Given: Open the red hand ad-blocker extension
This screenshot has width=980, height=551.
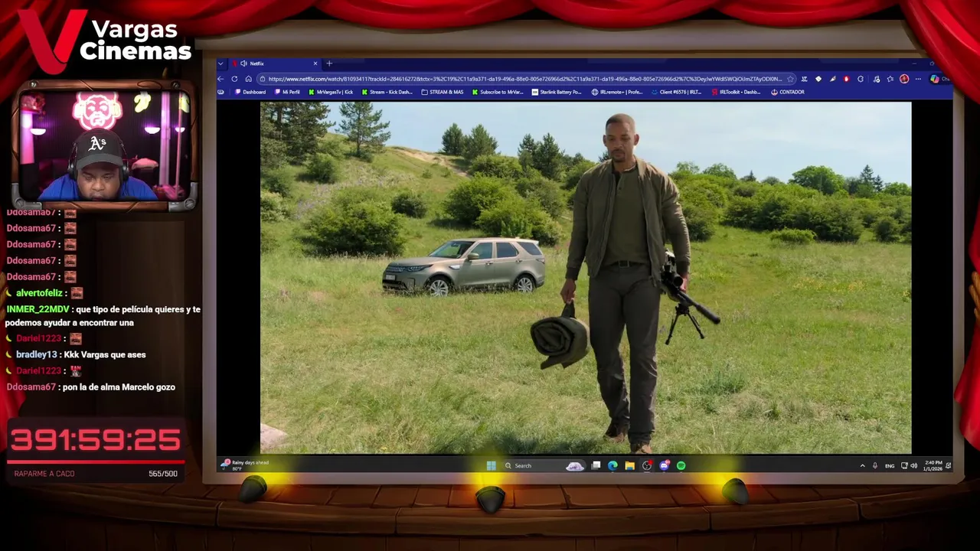Looking at the screenshot, I should coord(846,79).
